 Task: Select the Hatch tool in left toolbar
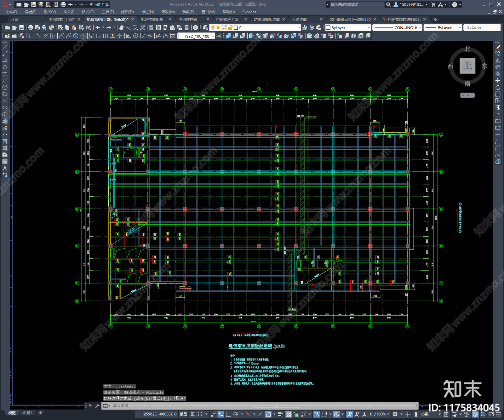coord(5,141)
